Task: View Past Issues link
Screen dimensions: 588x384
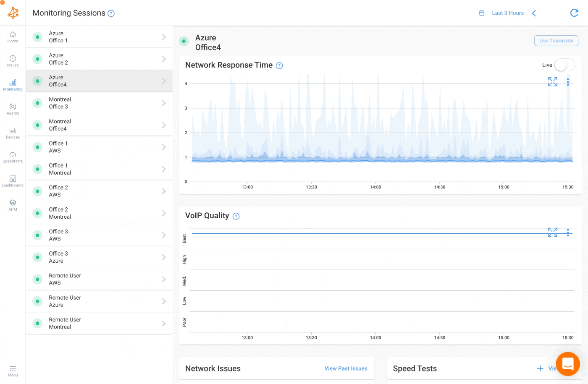Action: pos(346,368)
